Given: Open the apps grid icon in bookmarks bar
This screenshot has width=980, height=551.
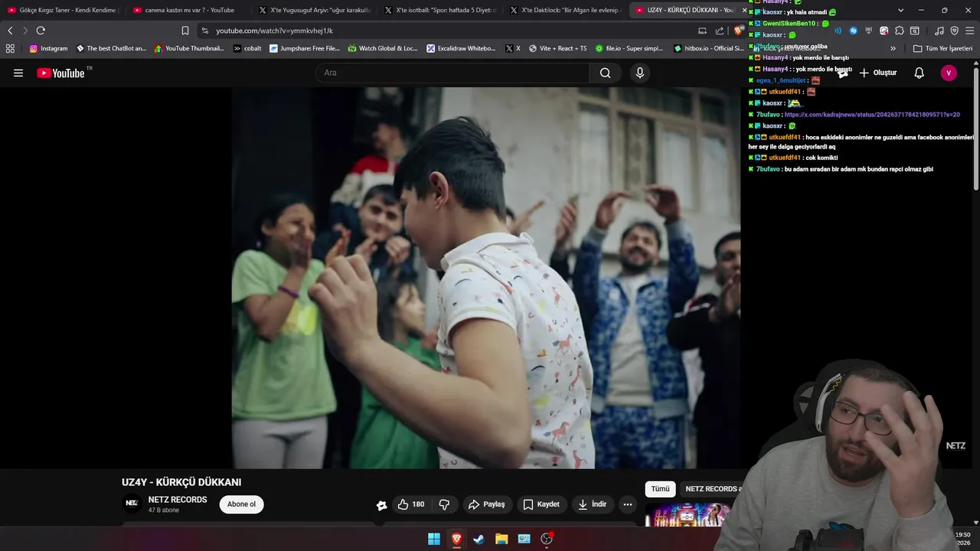Looking at the screenshot, I should click(10, 48).
